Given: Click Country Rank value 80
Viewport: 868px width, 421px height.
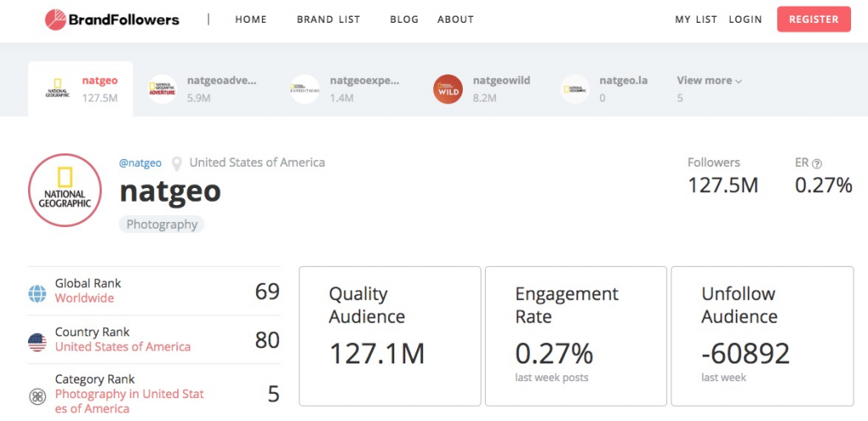Looking at the screenshot, I should click(267, 341).
